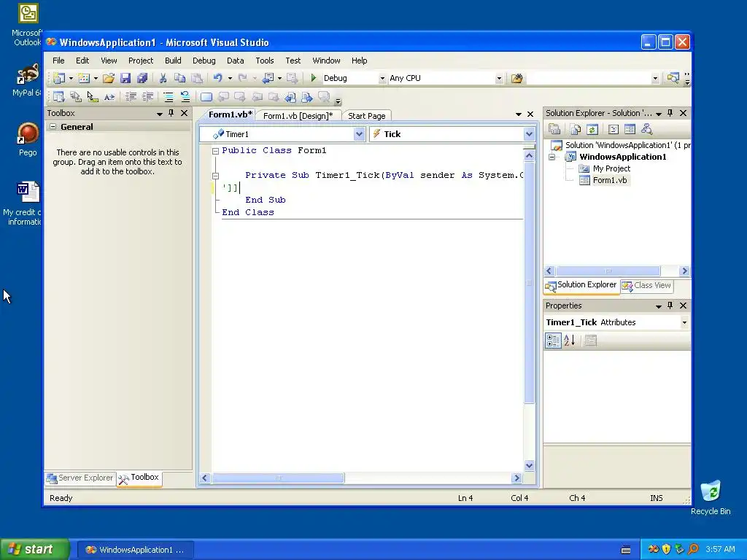The width and height of the screenshot is (747, 560).
Task: Open the Build menu
Action: tap(173, 61)
